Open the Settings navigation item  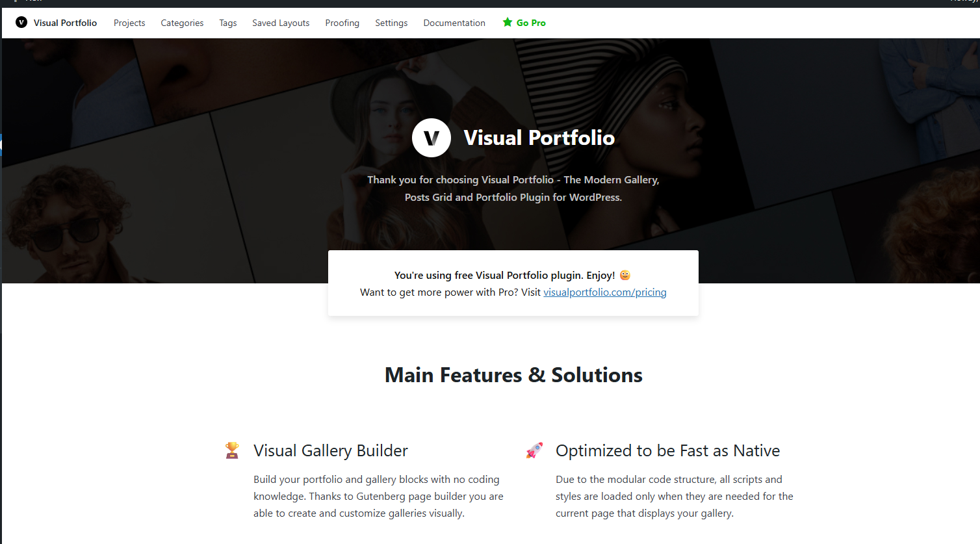click(x=391, y=23)
